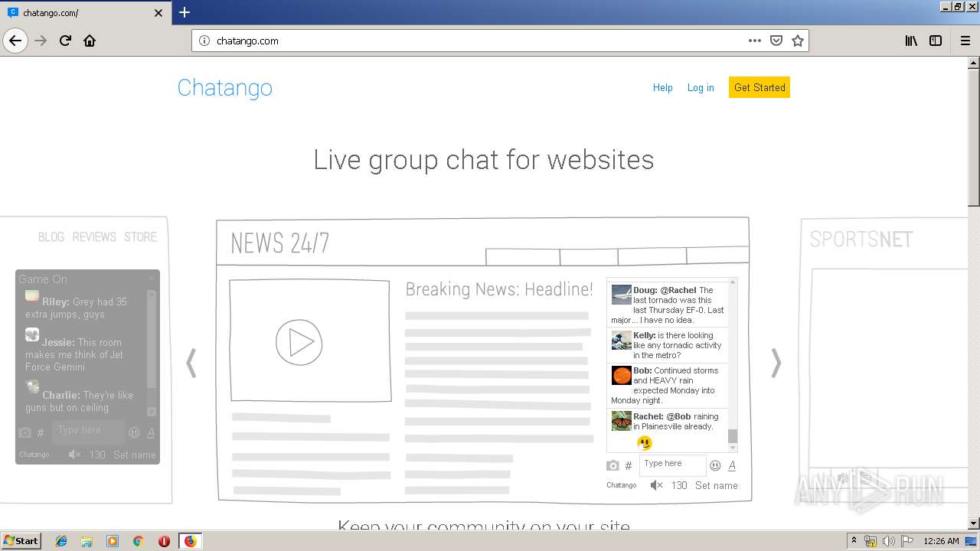Click Type here field in Game On chat
The image size is (980, 551).
pos(87,431)
